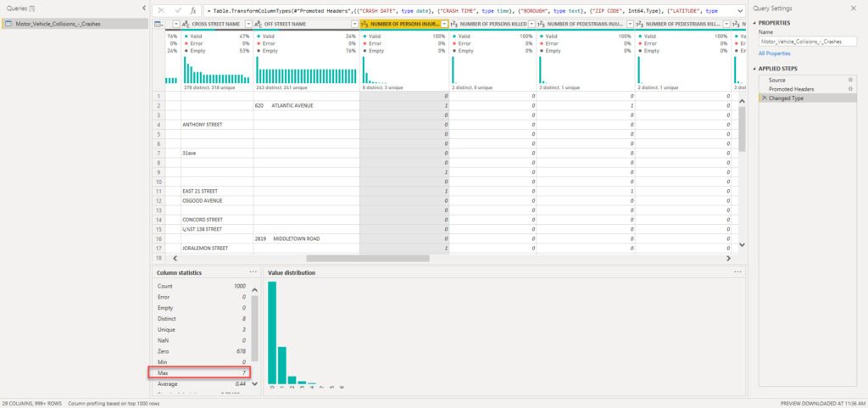Confirm formula with the checkmark icon
The image size is (868, 408).
click(178, 10)
